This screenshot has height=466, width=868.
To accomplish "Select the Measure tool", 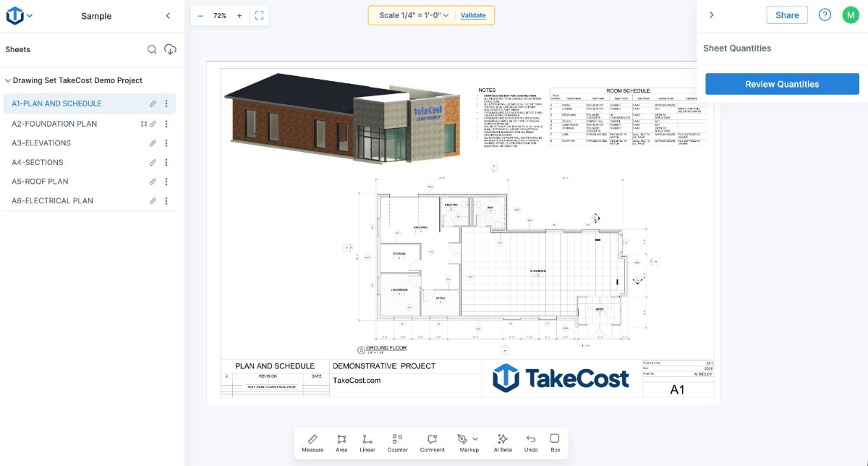I will pos(312,442).
